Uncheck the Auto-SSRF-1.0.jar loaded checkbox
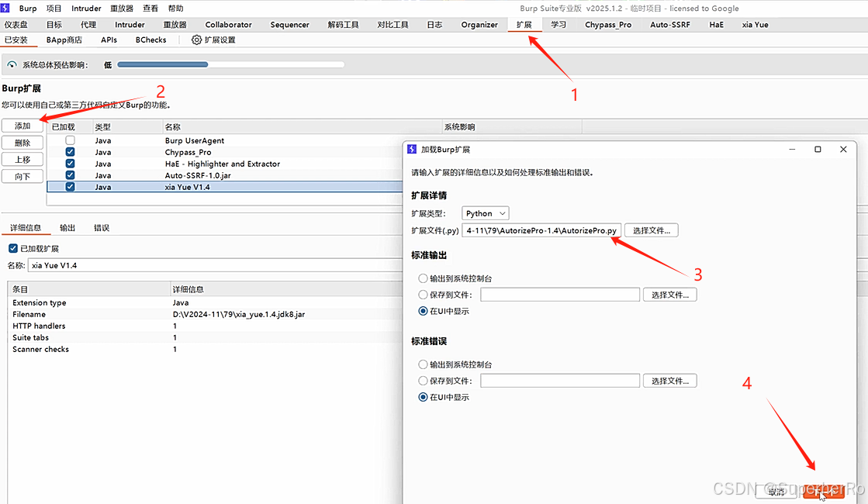 point(71,175)
